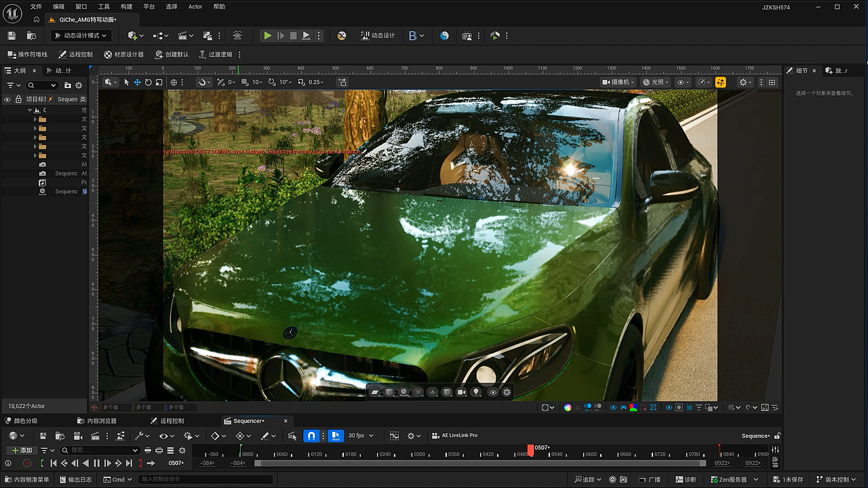
Task: Select the 内容浏览器 tab
Action: click(x=96, y=421)
